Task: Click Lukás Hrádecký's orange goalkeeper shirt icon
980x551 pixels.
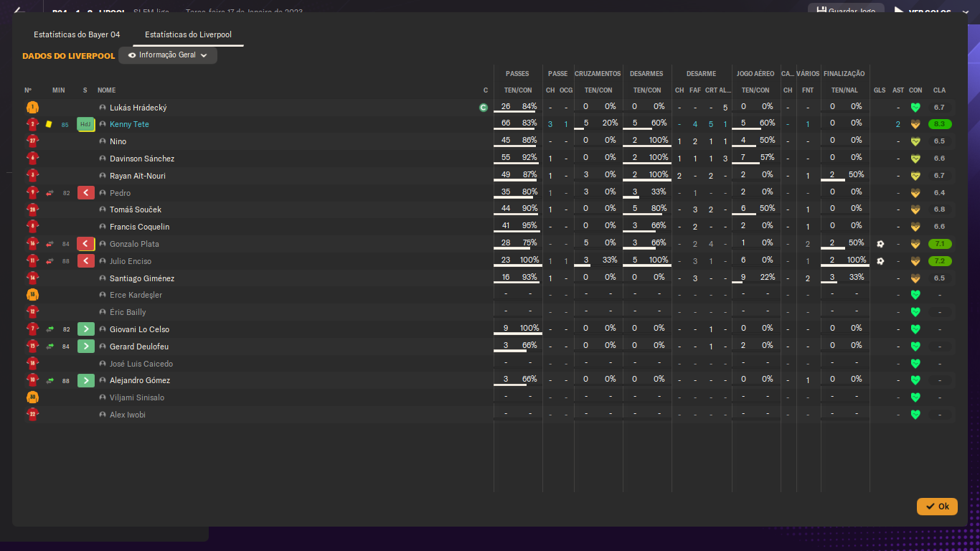Action: click(32, 108)
